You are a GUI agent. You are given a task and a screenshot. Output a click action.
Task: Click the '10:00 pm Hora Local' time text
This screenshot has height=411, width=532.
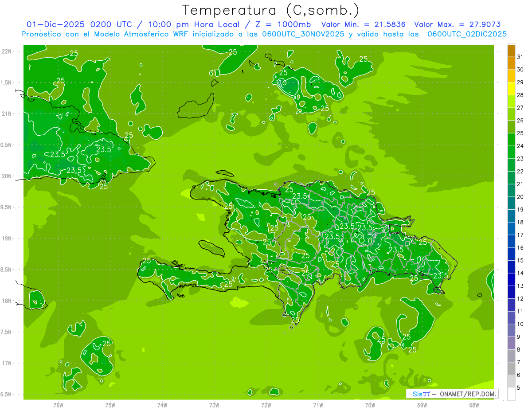(193, 24)
